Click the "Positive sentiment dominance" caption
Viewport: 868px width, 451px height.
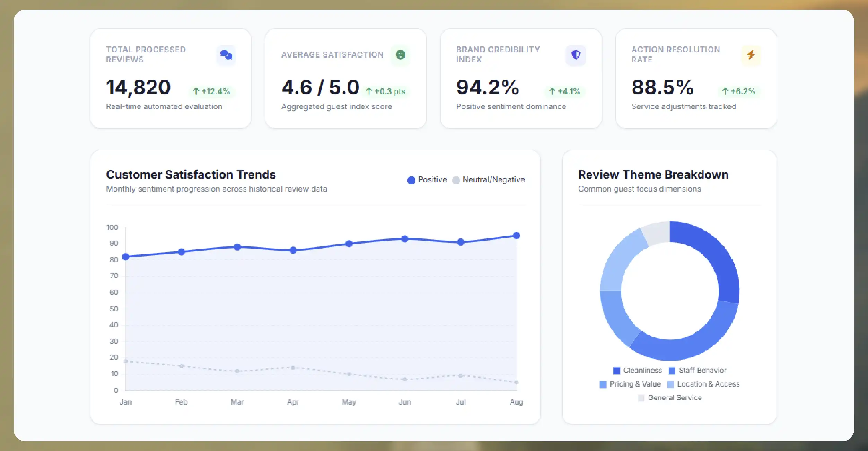pos(511,107)
